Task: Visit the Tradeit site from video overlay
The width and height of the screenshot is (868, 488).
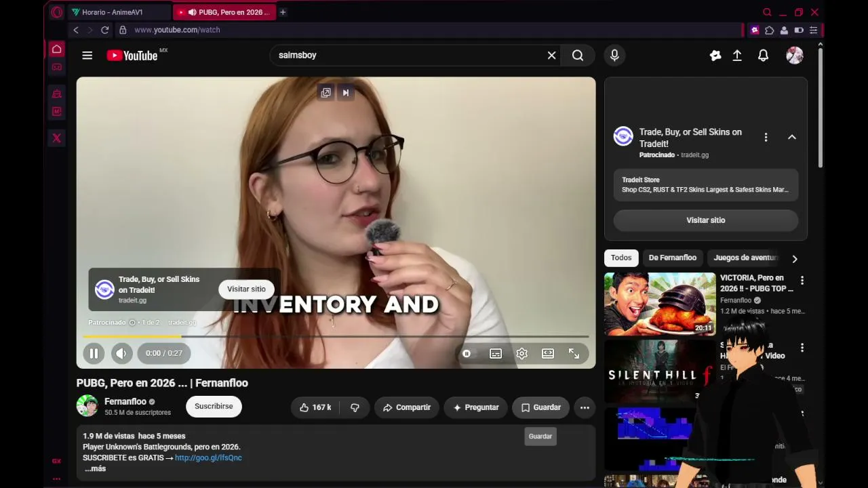Action: point(246,289)
